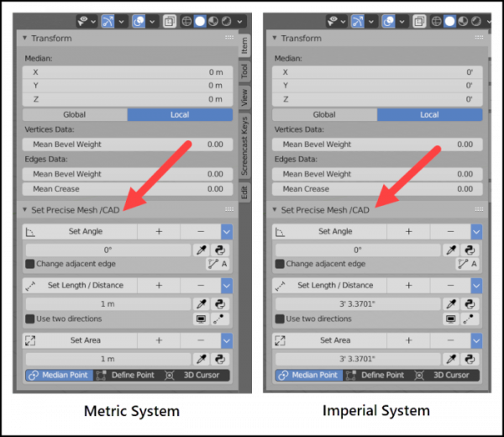Toggle gizmo visibility icon in metric header
504x437 pixels.
(x=108, y=22)
